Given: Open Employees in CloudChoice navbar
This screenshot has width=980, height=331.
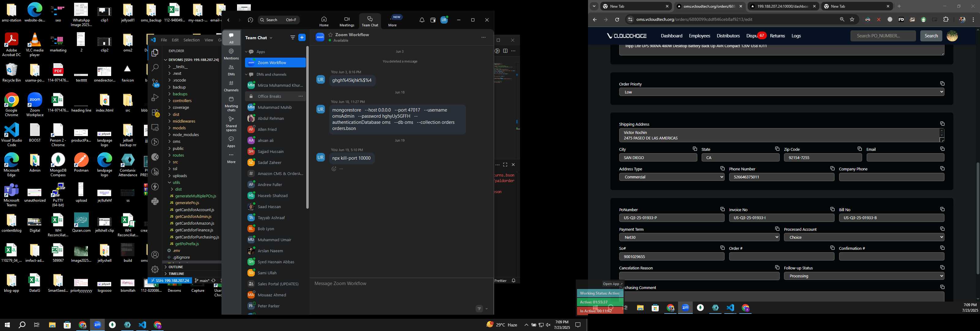Looking at the screenshot, I should (699, 36).
